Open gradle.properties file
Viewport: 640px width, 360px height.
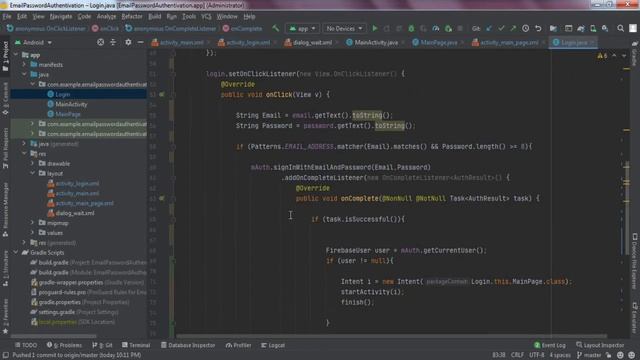[x=80, y=302]
